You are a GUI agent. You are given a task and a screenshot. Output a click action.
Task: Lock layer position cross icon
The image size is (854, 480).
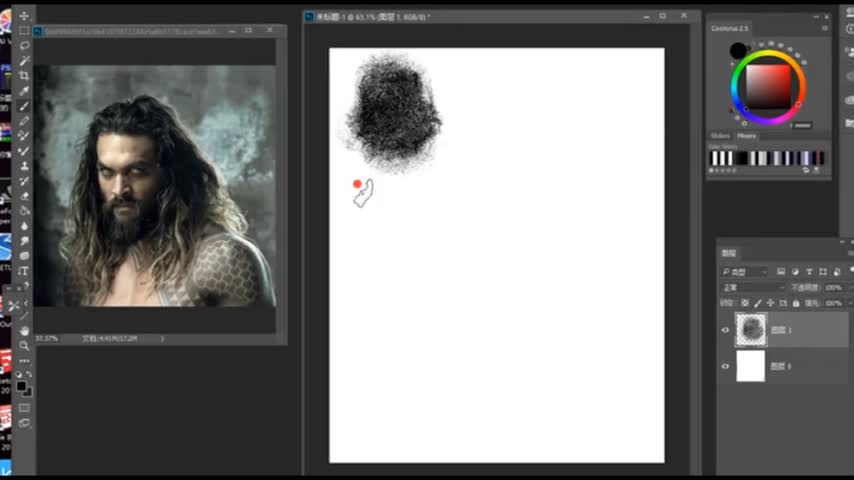click(x=770, y=303)
